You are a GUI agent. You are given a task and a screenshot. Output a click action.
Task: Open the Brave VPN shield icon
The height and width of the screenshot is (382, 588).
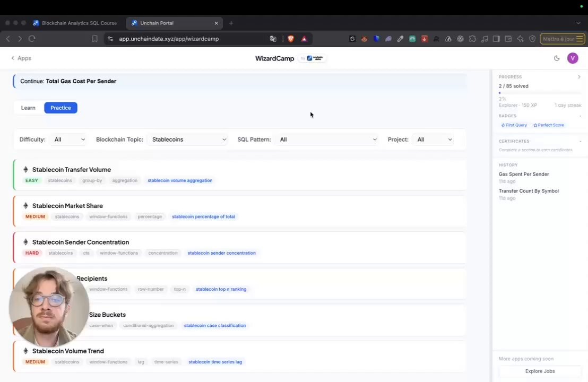pyautogui.click(x=532, y=39)
